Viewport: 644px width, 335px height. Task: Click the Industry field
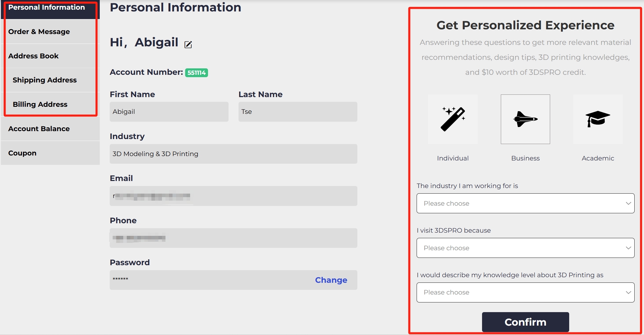click(233, 154)
